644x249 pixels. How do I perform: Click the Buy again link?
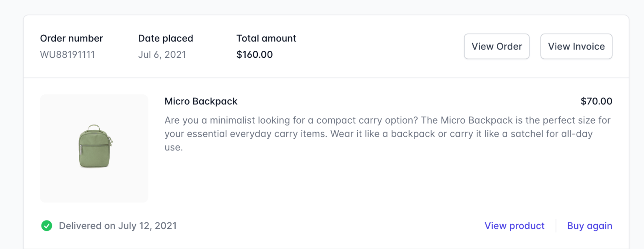pyautogui.click(x=589, y=226)
